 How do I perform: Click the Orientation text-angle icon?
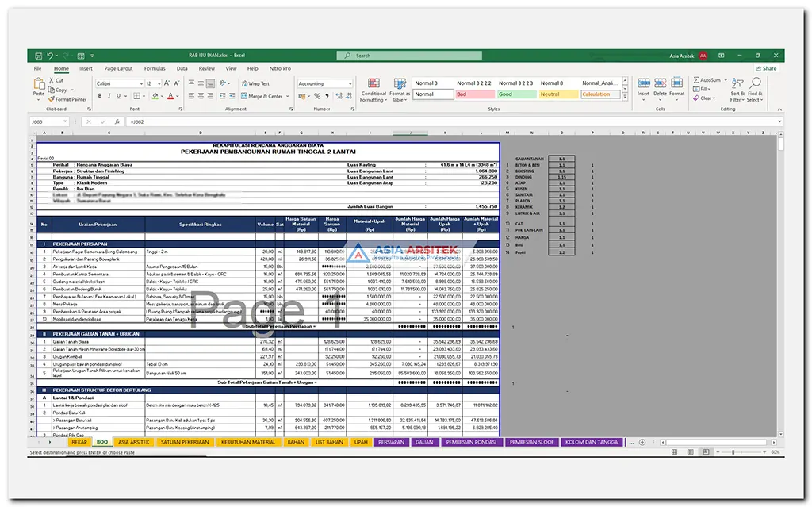click(223, 83)
